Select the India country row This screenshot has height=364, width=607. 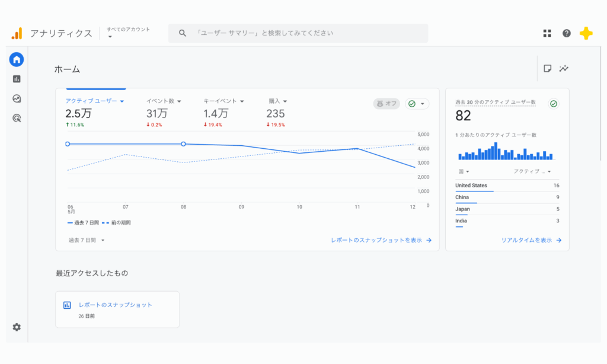click(507, 222)
